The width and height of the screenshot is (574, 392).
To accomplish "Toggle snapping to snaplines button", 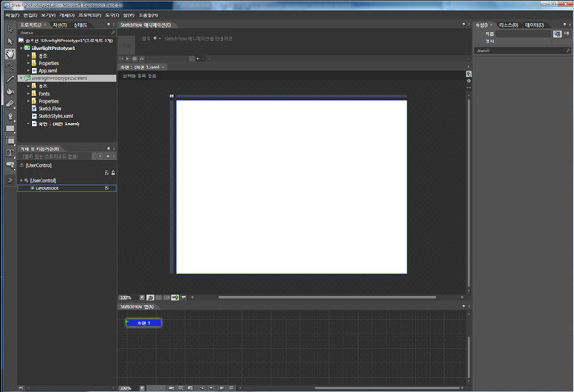I will pyautogui.click(x=176, y=297).
